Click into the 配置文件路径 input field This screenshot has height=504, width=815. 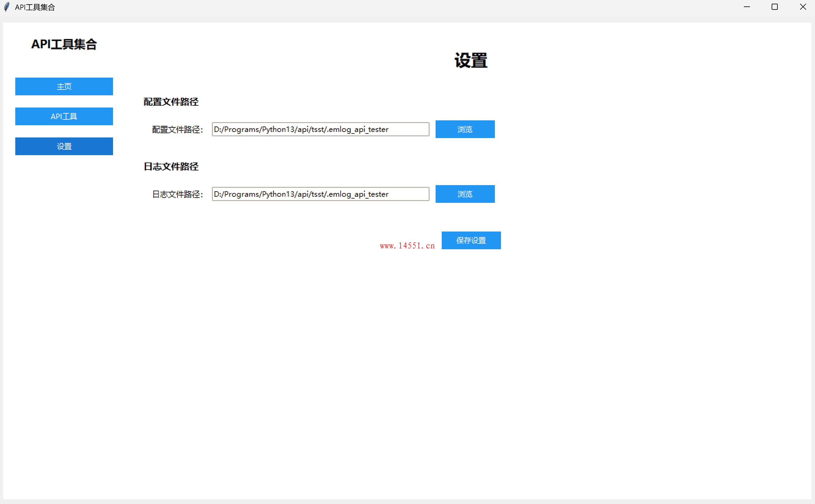pyautogui.click(x=320, y=129)
